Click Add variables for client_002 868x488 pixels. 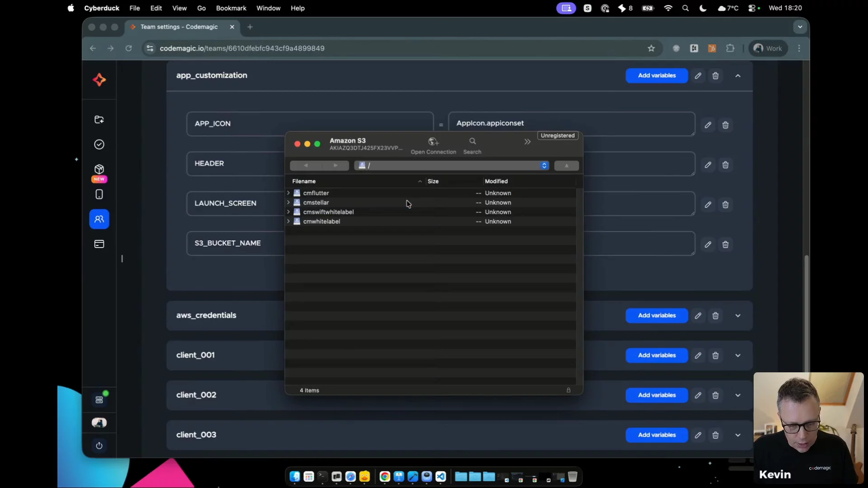tap(656, 395)
